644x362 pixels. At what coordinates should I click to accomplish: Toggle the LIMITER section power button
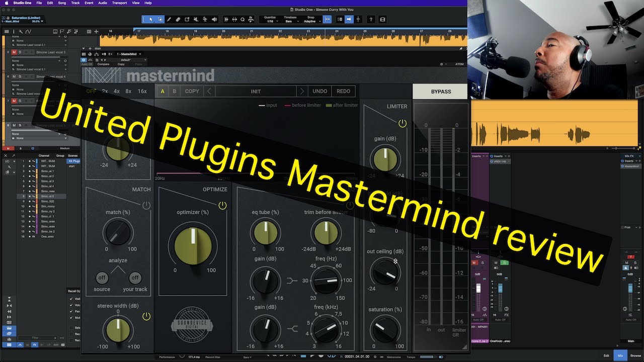402,123
